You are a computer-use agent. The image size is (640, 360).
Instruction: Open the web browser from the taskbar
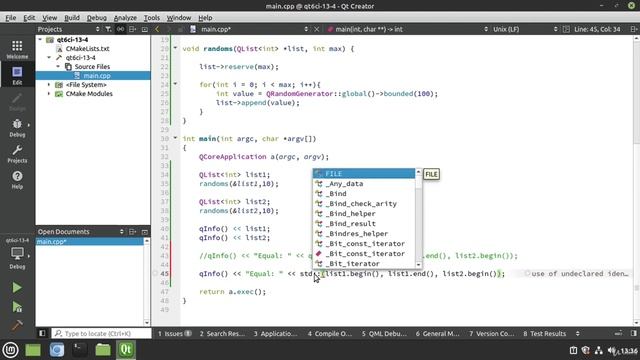(x=57, y=350)
